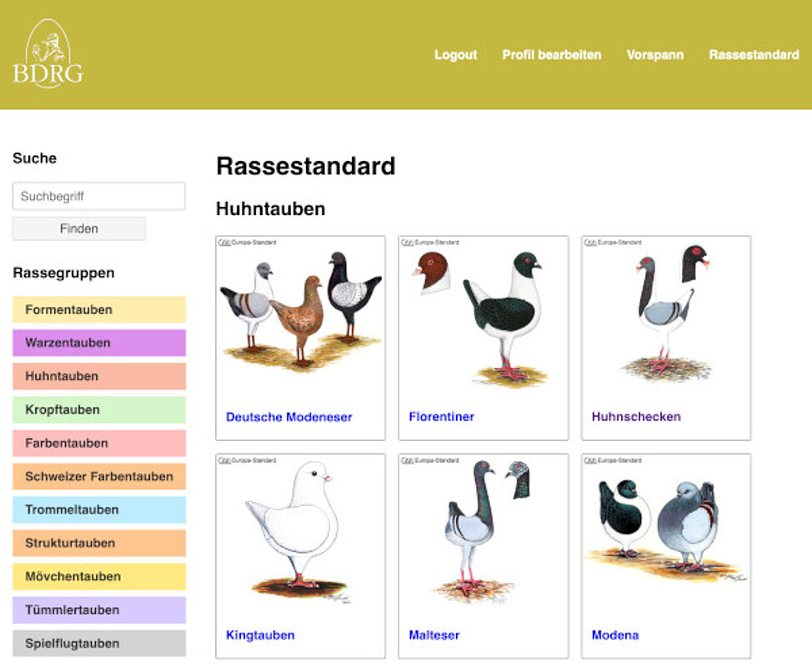
Task: Select the Schweizer Farbentauben category
Action: 98,476
